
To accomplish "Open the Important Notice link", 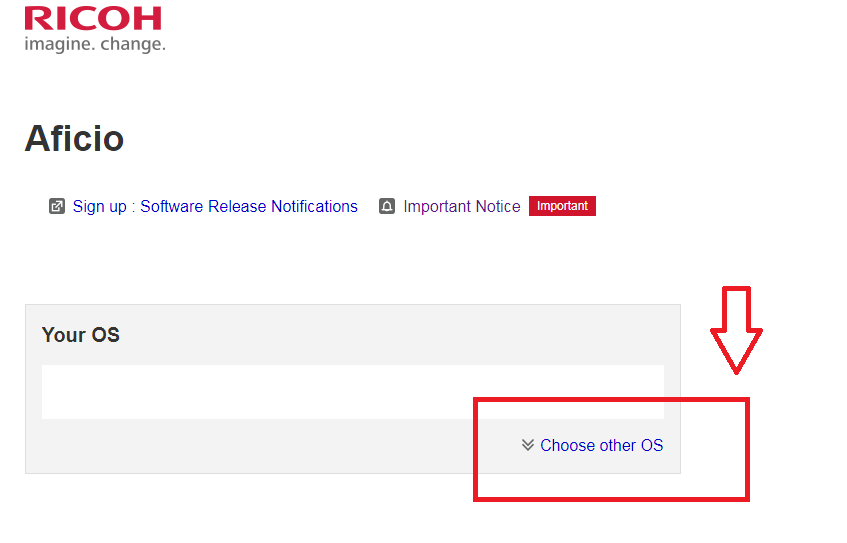I will pos(462,206).
